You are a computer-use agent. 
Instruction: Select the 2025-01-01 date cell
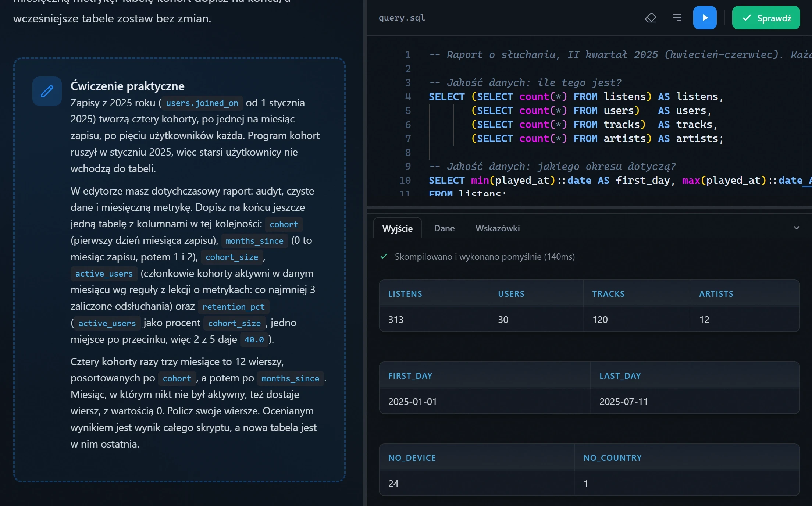(484, 401)
